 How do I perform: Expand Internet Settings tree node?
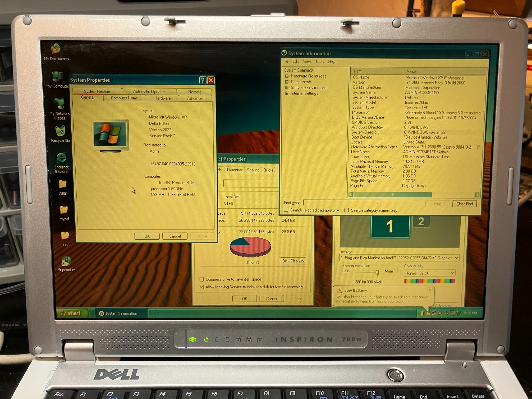287,94
